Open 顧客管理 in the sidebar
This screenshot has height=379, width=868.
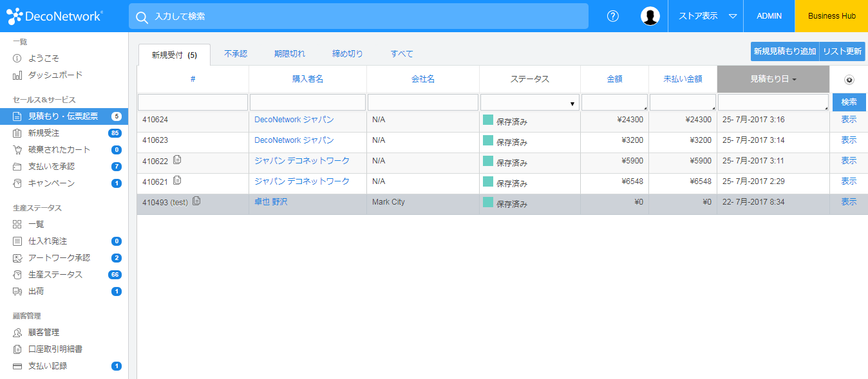coord(43,333)
